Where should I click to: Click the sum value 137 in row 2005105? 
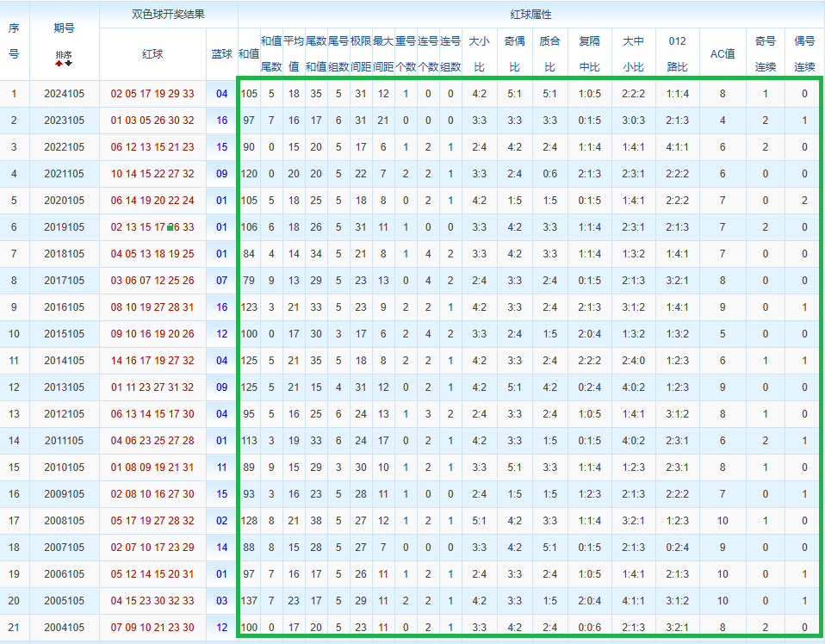click(249, 601)
